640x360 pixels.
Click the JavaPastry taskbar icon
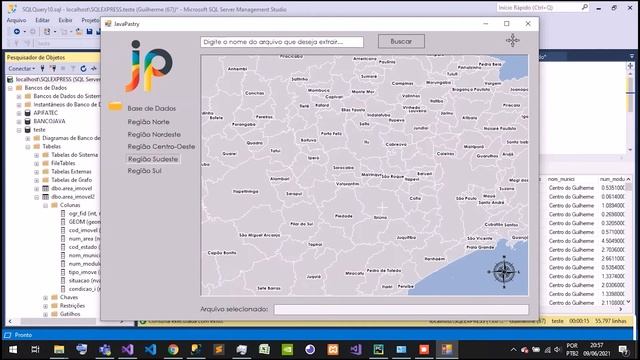pyautogui.click(x=447, y=350)
